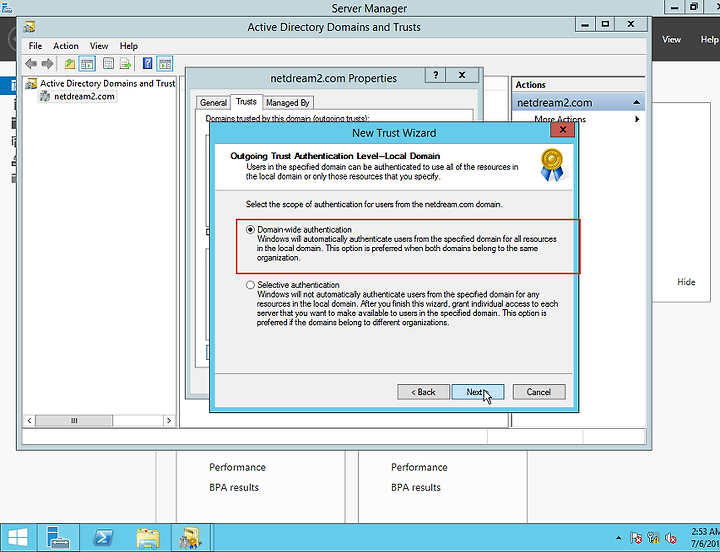
Task: Expand the More Actions submenu arrow
Action: click(x=637, y=119)
